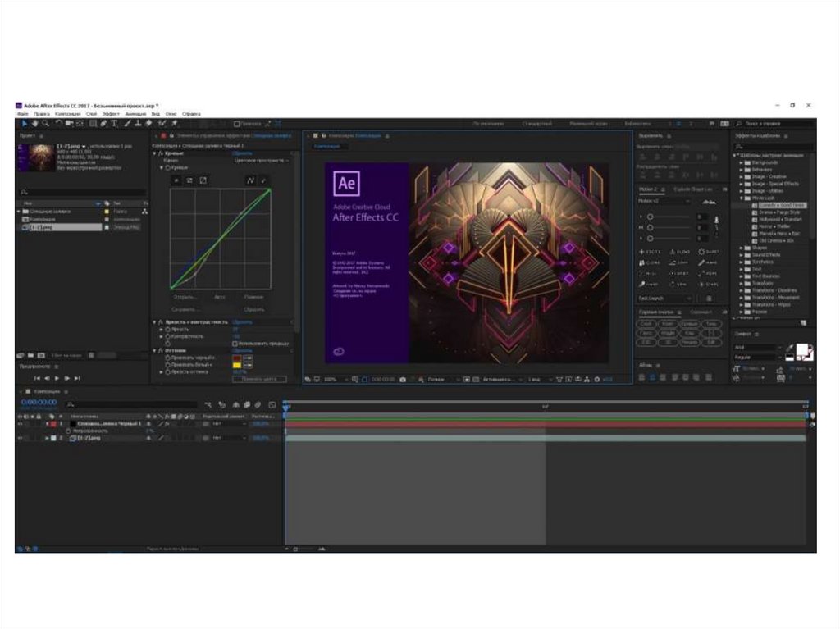Click the Открыть button under curves graph
840x629 pixels.
(x=185, y=296)
